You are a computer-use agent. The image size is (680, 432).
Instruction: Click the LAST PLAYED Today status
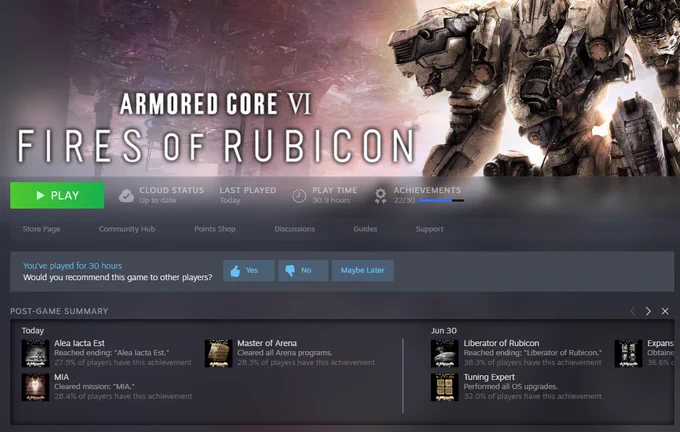248,195
